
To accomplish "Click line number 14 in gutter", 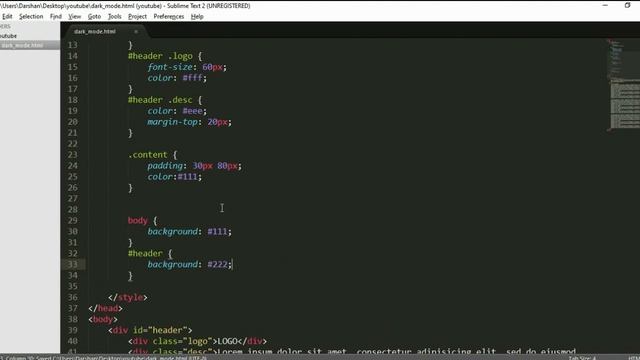I will [73, 56].
